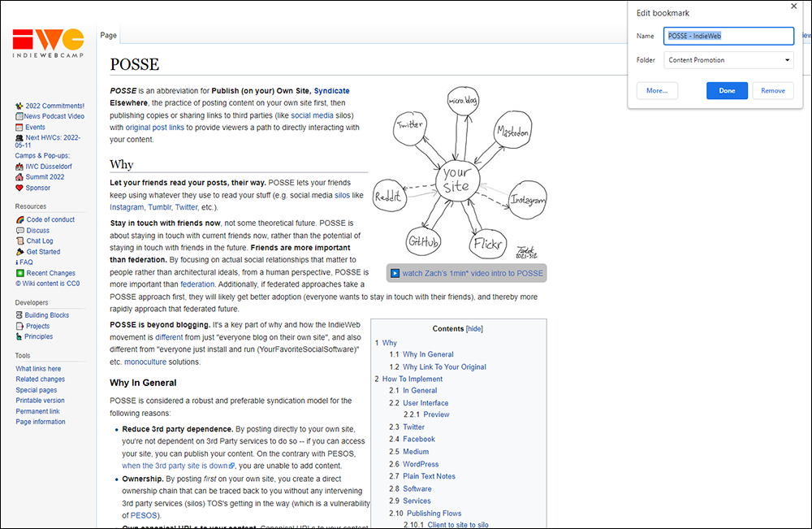
Task: Click the Principles icon
Action: (19, 336)
